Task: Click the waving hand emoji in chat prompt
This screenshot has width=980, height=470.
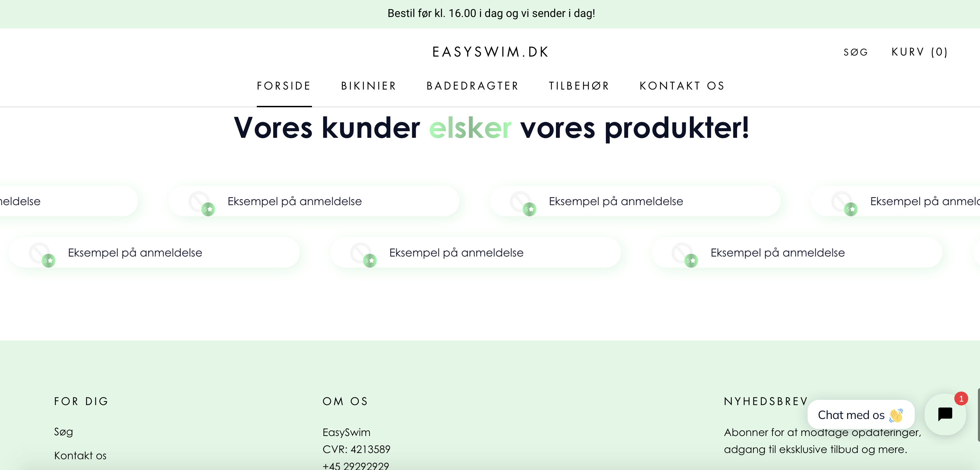Action: [896, 415]
